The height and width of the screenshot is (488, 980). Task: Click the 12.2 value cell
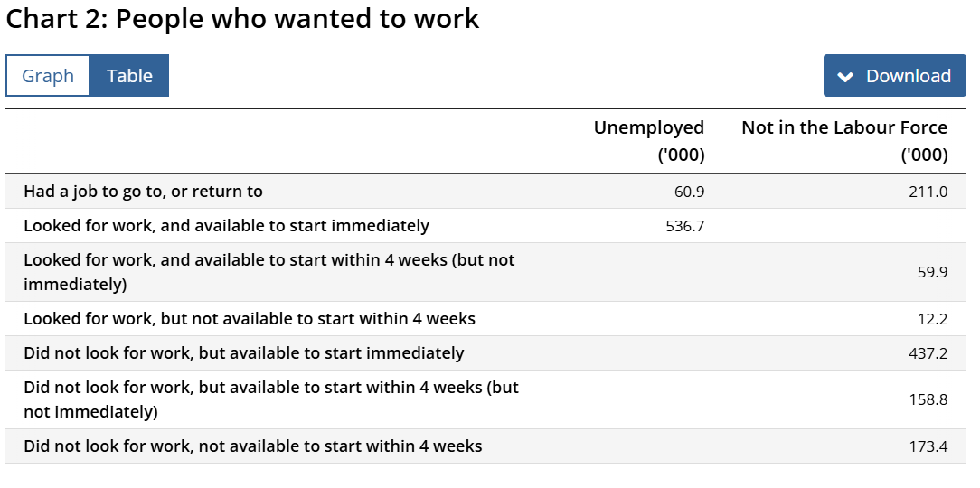pos(934,319)
